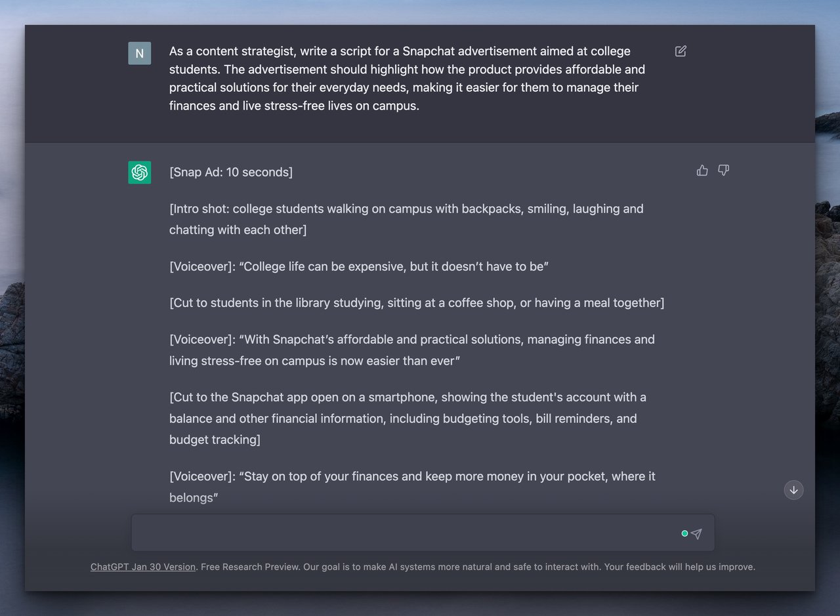The height and width of the screenshot is (616, 840).
Task: Select the "Free Research Preview" footer text
Action: pyautogui.click(x=248, y=566)
